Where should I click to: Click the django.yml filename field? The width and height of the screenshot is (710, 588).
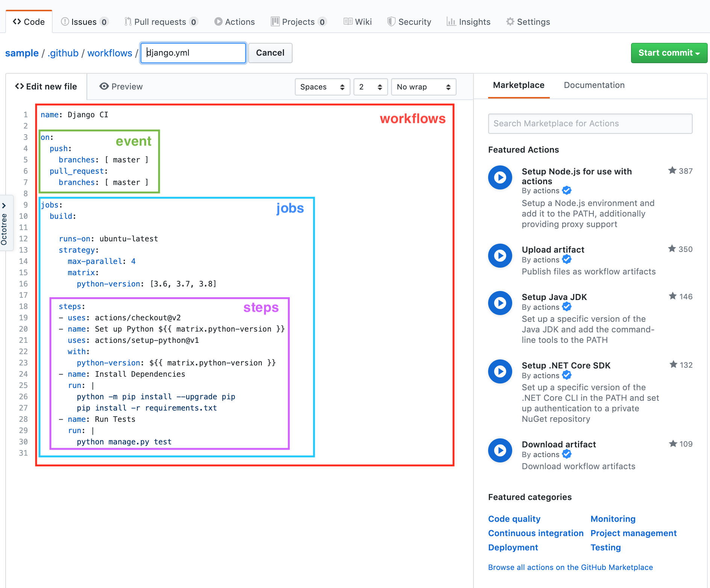click(x=193, y=53)
